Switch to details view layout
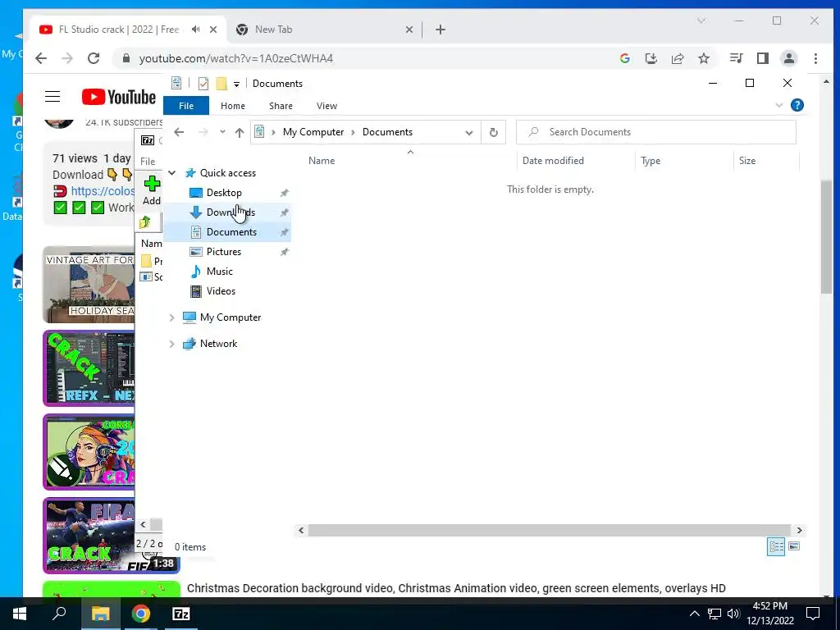The image size is (840, 630). point(776,546)
